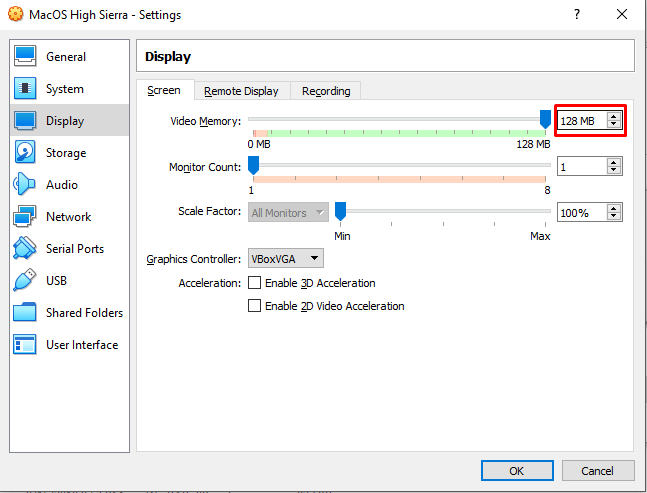
Task: Click the Video Memory slider handle
Action: click(545, 120)
